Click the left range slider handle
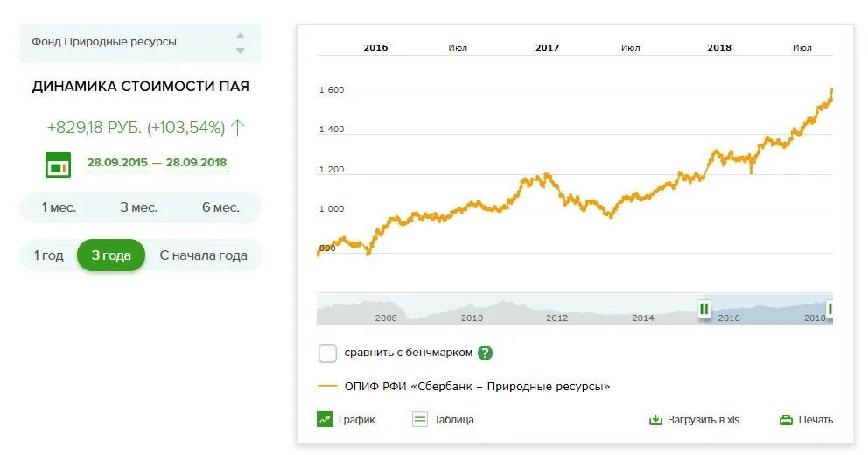The height and width of the screenshot is (455, 868). 704,308
